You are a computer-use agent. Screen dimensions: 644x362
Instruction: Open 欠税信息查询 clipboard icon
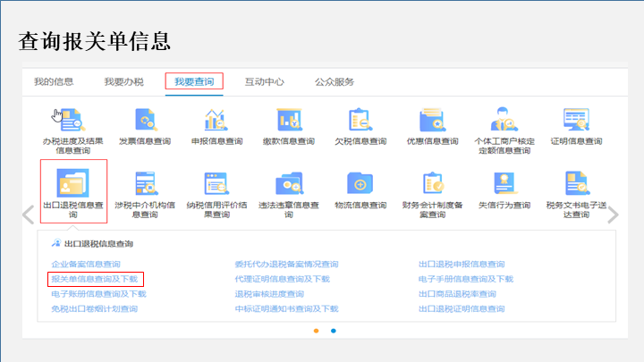(x=360, y=120)
